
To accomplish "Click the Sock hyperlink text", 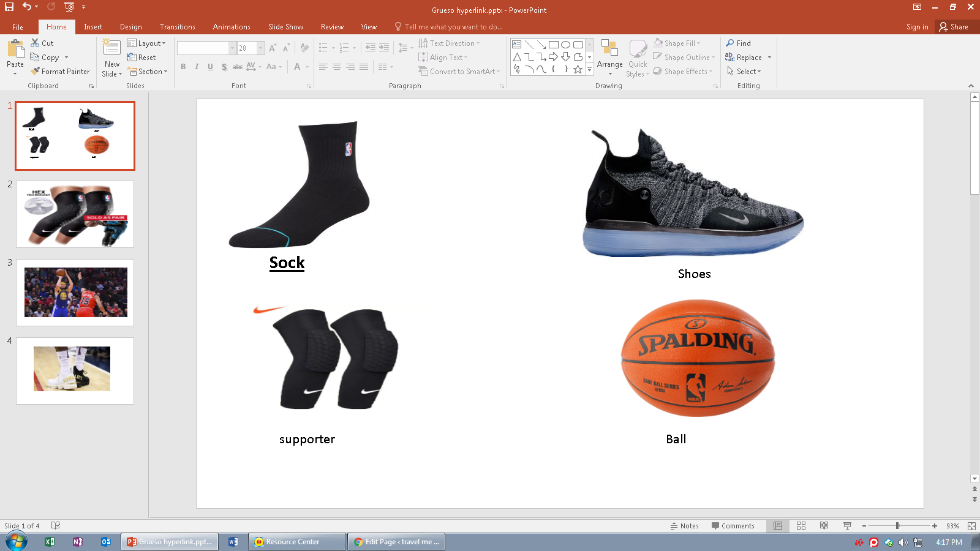I will tap(287, 263).
